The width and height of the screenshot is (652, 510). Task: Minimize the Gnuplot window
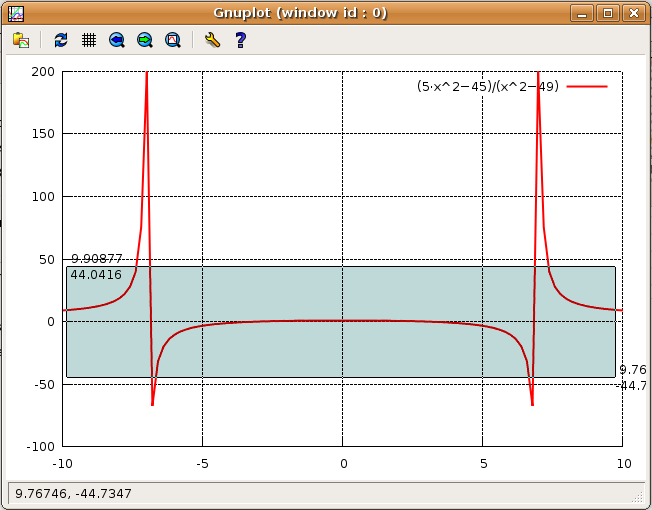[582, 13]
